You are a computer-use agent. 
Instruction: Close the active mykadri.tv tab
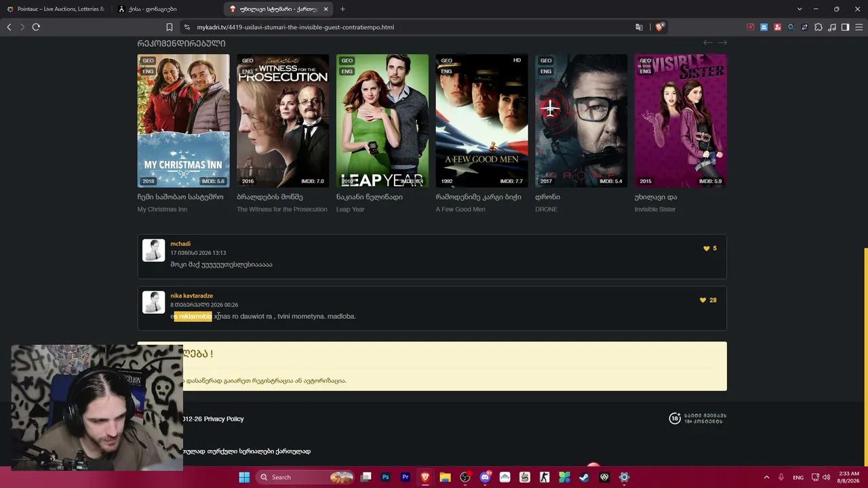326,9
